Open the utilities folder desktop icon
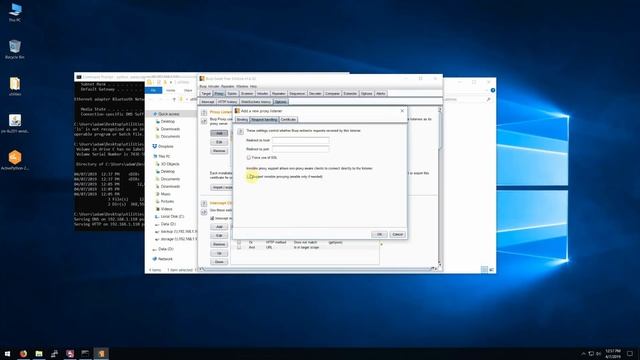The image size is (640, 360). point(15,86)
